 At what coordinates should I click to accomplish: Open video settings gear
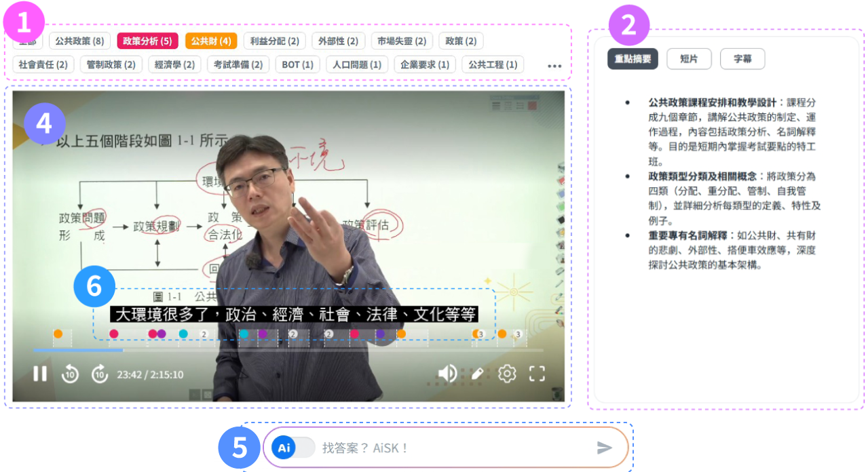(x=507, y=374)
